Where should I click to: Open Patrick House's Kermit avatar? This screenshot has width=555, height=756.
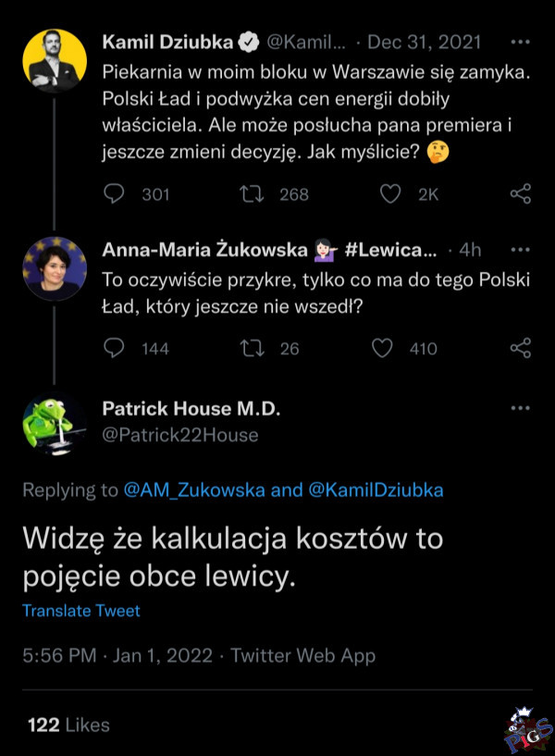(55, 425)
